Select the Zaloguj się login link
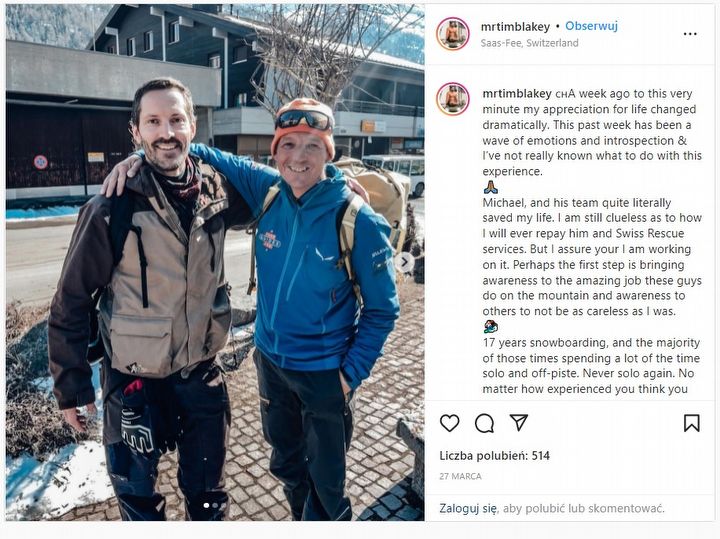This screenshot has height=539, width=720. (467, 508)
